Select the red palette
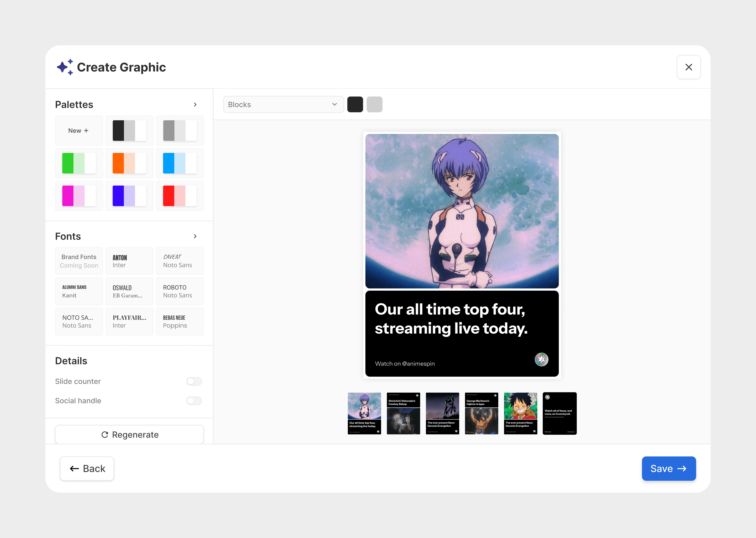Screen dimensions: 756x538 point(180,196)
